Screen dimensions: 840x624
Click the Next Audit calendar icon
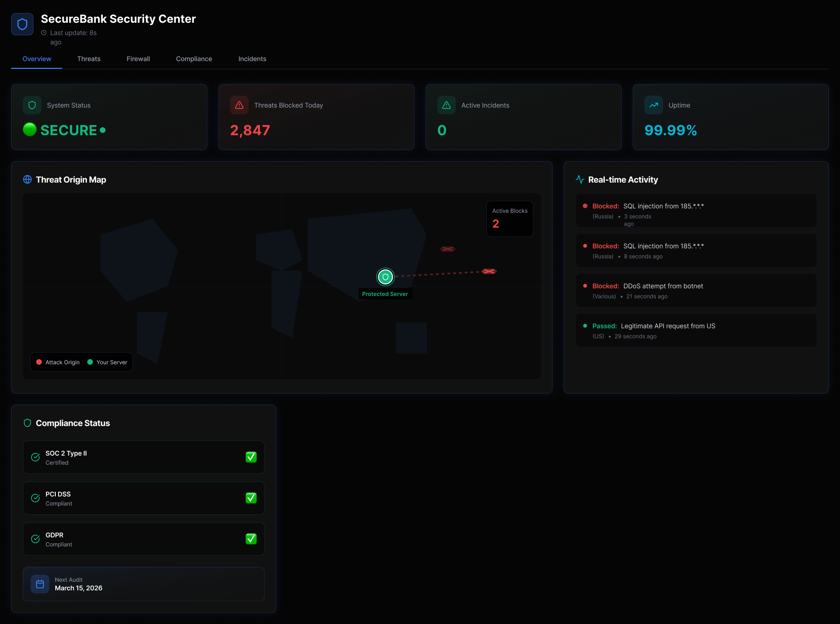[40, 584]
